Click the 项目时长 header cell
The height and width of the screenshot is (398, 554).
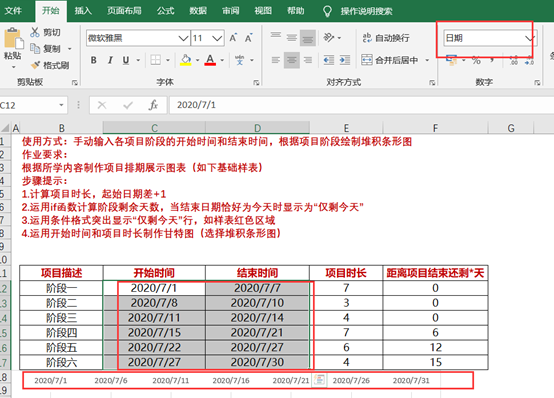[346, 273]
